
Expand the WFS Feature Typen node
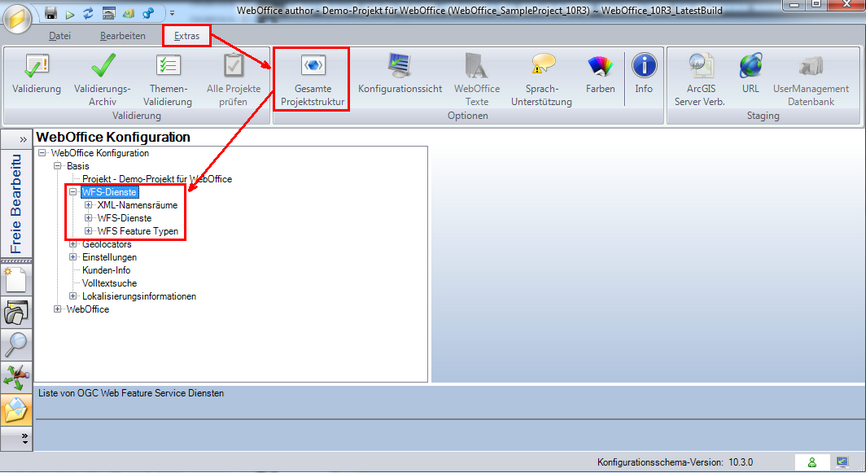point(88,231)
